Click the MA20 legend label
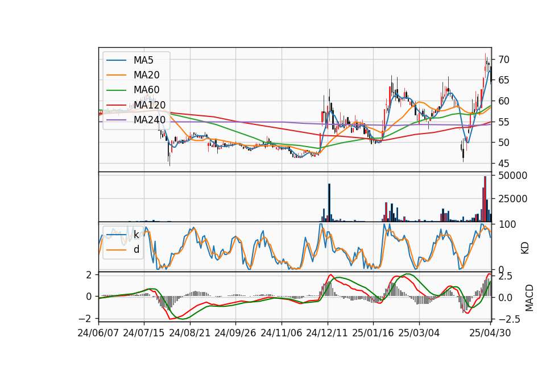The image size is (546, 392). [146, 75]
